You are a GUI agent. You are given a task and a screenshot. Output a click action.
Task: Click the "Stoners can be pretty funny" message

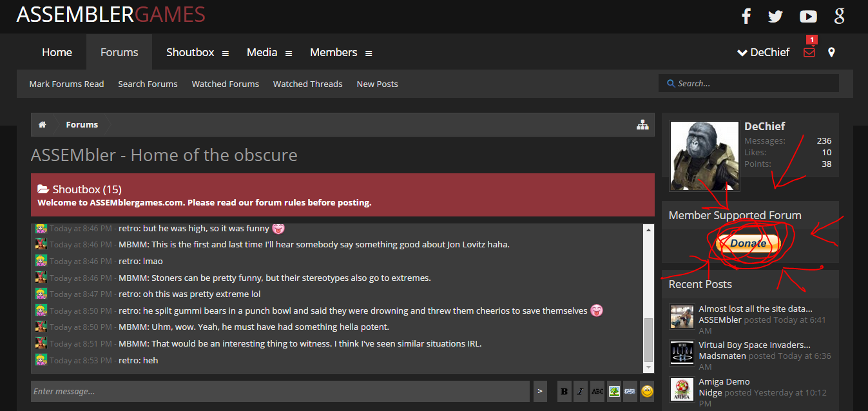291,278
